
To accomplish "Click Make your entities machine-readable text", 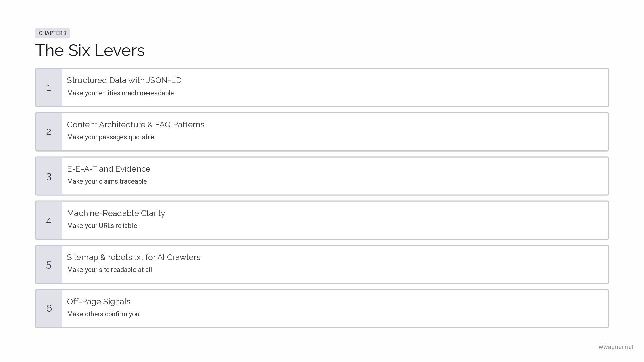I will tap(120, 93).
